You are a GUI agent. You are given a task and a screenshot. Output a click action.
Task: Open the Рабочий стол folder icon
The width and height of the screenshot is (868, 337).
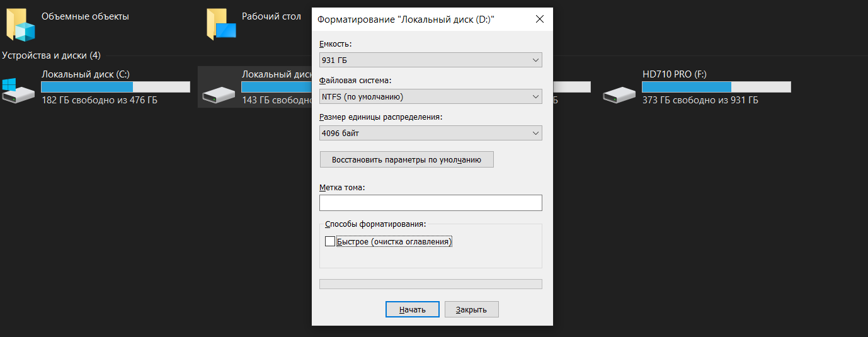click(220, 25)
